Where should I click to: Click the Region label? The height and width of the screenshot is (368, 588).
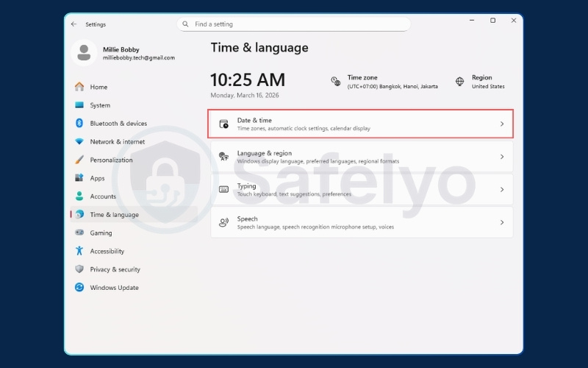(x=482, y=77)
